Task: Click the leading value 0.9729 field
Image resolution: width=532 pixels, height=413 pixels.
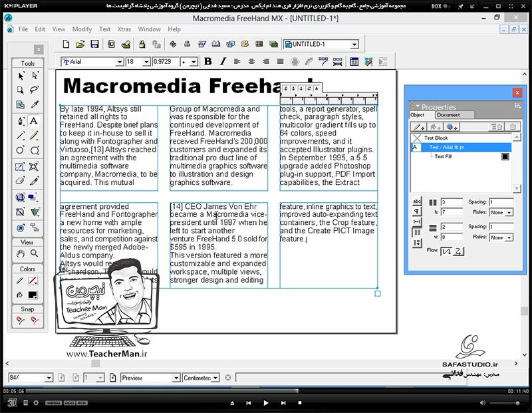Action: point(166,62)
